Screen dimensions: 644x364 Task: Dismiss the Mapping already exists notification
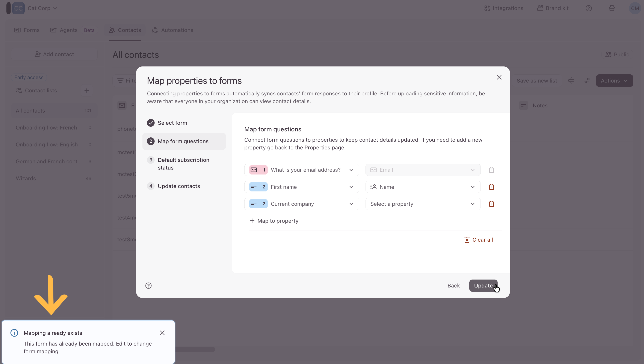click(x=162, y=333)
